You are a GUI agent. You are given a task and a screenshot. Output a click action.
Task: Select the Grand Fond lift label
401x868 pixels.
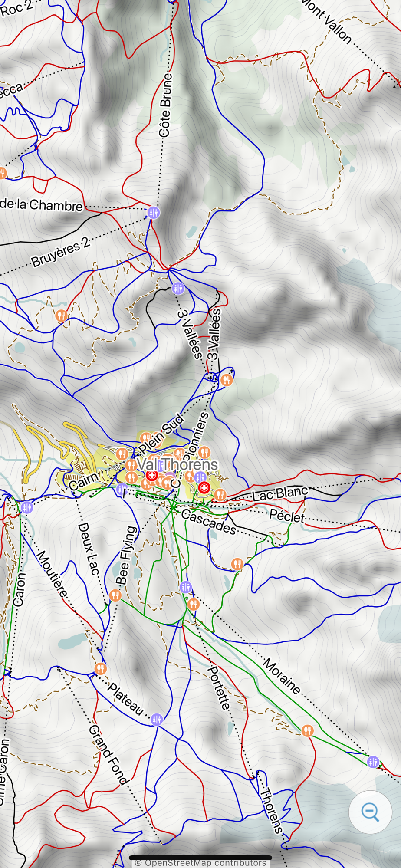[x=109, y=755]
